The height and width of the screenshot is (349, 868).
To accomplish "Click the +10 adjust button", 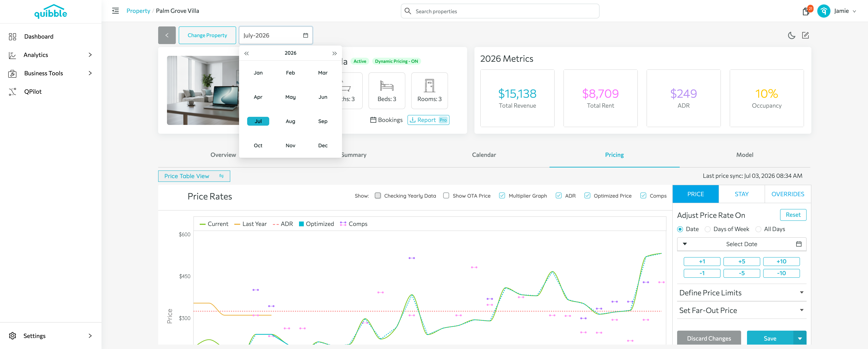I will tap(781, 262).
